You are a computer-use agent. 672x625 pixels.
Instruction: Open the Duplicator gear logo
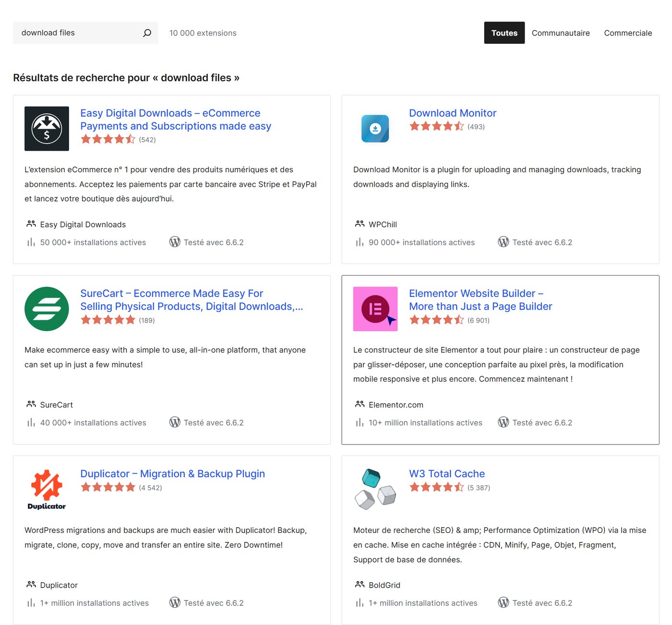pyautogui.click(x=47, y=489)
